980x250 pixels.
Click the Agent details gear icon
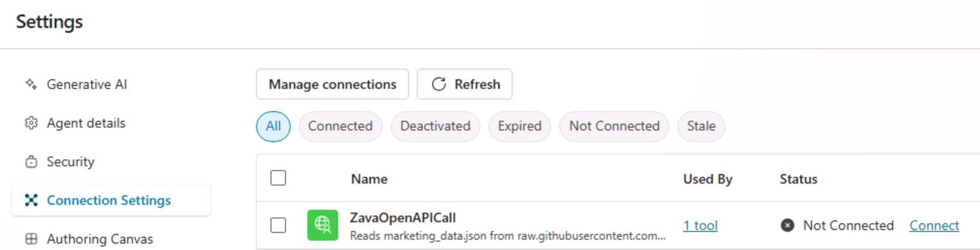pos(30,123)
